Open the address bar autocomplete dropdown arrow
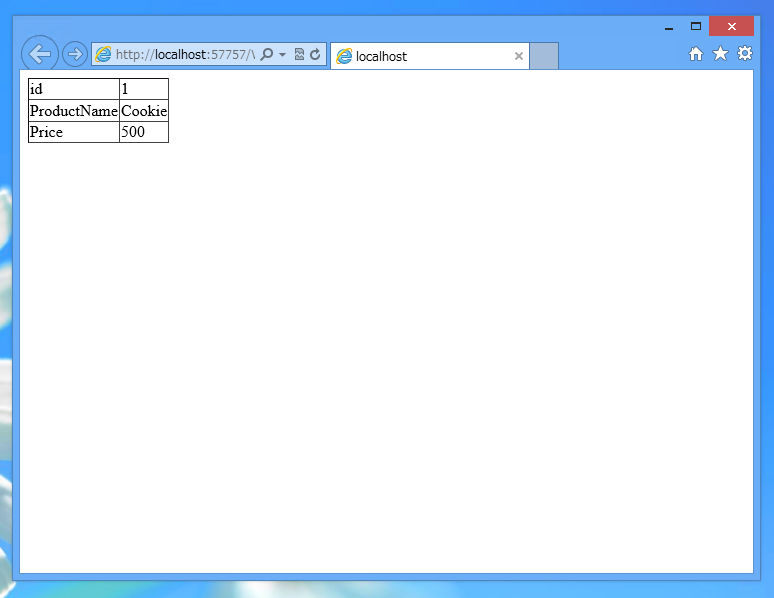774x598 pixels. click(x=282, y=54)
